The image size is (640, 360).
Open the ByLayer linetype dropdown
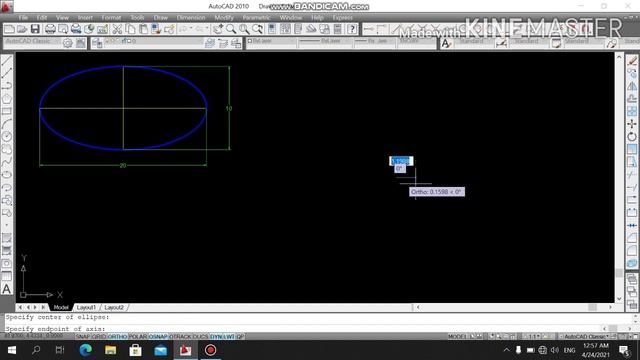point(325,42)
